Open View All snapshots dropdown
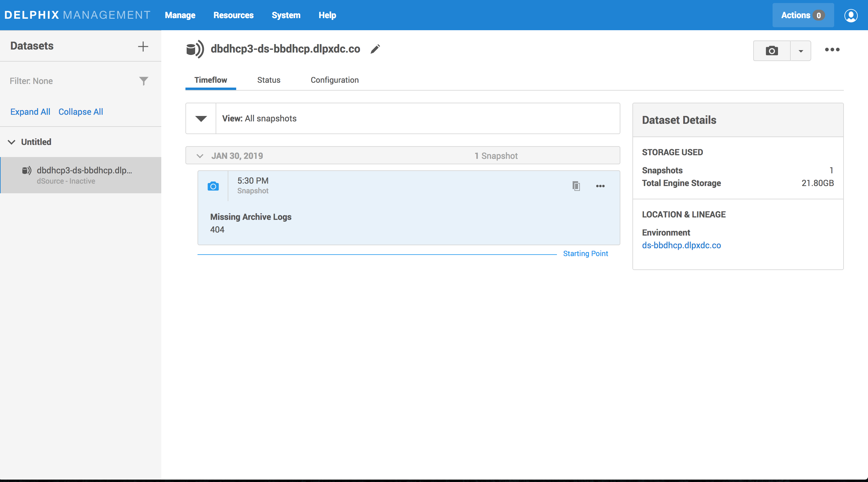 201,119
